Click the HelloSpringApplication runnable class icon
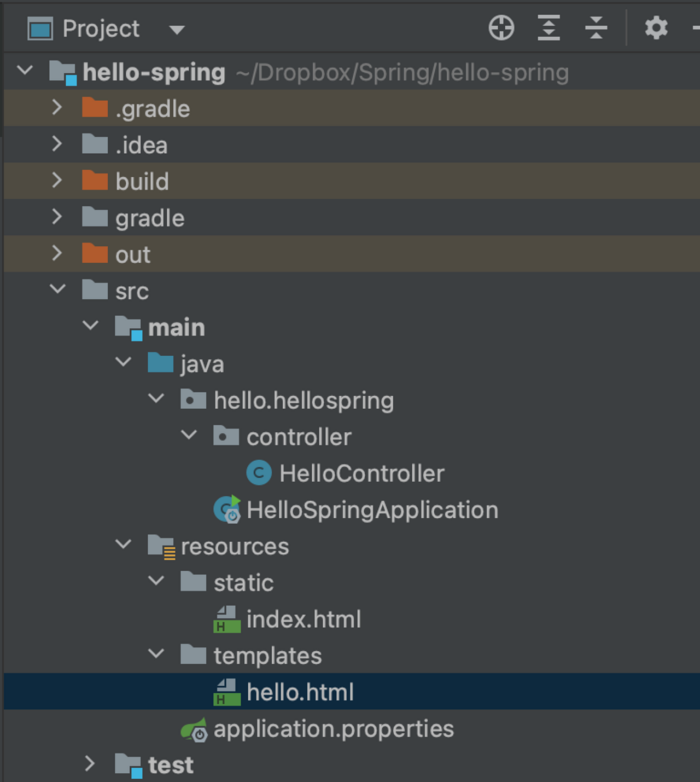 click(x=227, y=509)
